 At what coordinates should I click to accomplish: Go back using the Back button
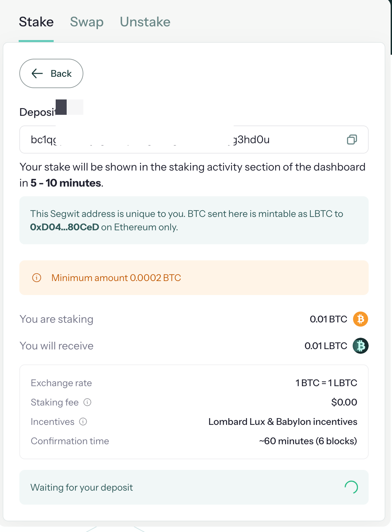[51, 73]
